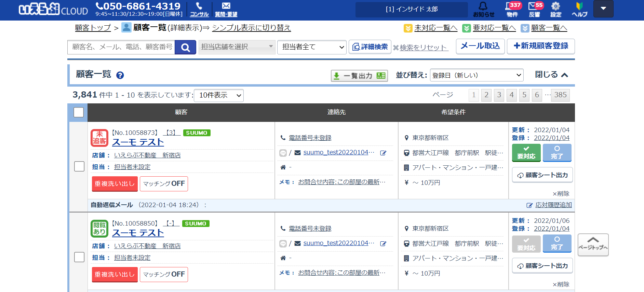Screen dimensions: 644x292
Task: Check the second customer row checkbox
Action: pyautogui.click(x=79, y=257)
